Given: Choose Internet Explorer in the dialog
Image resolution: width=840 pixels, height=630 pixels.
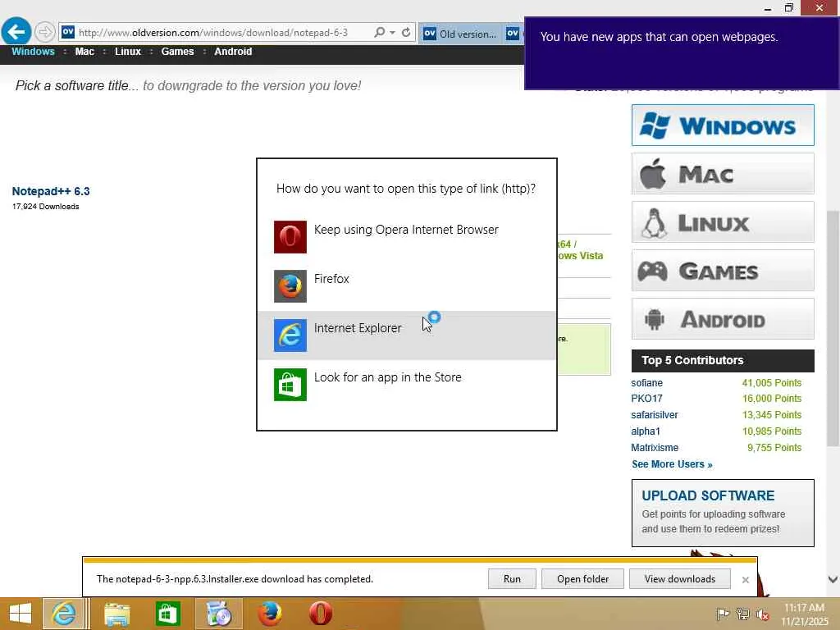Looking at the screenshot, I should click(407, 336).
